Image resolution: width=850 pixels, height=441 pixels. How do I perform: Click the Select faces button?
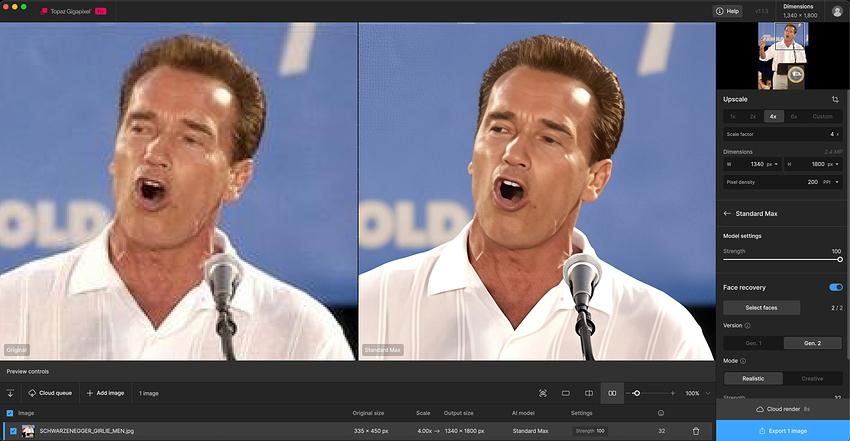pos(761,308)
